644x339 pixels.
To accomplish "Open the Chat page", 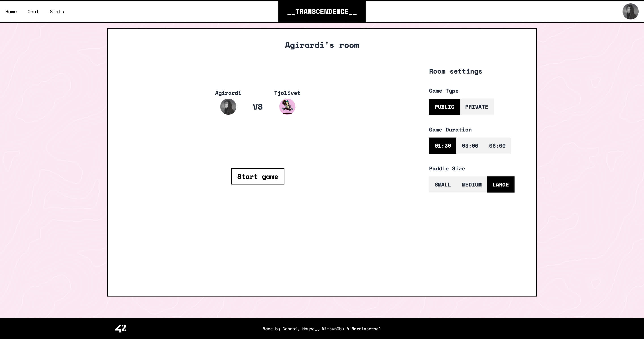I will [33, 11].
